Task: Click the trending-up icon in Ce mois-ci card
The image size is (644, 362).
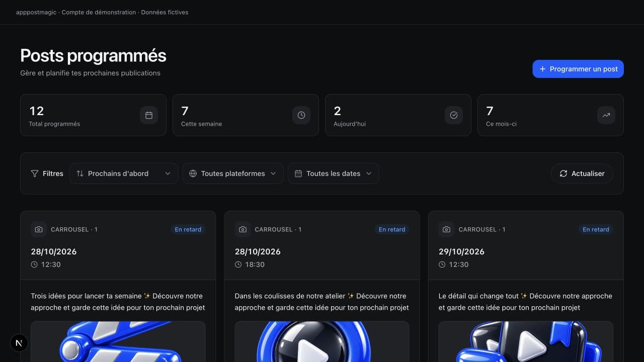Action: click(x=606, y=115)
